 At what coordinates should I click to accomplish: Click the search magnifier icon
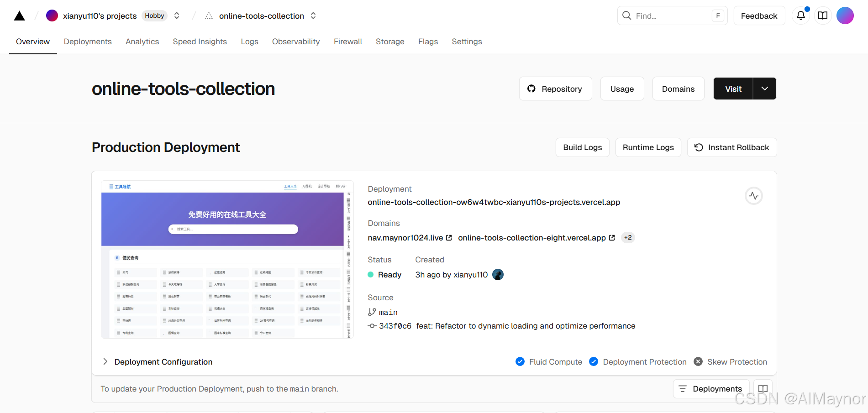coord(627,16)
